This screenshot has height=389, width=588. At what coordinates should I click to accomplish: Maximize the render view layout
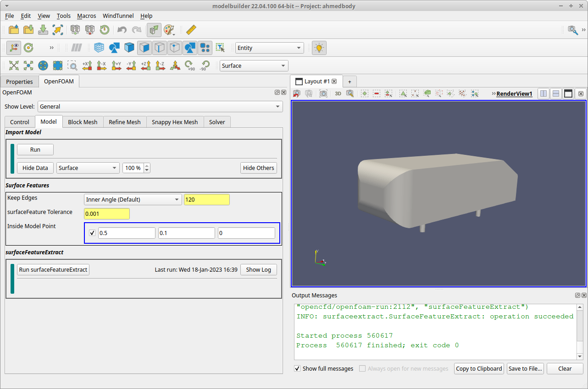click(568, 93)
